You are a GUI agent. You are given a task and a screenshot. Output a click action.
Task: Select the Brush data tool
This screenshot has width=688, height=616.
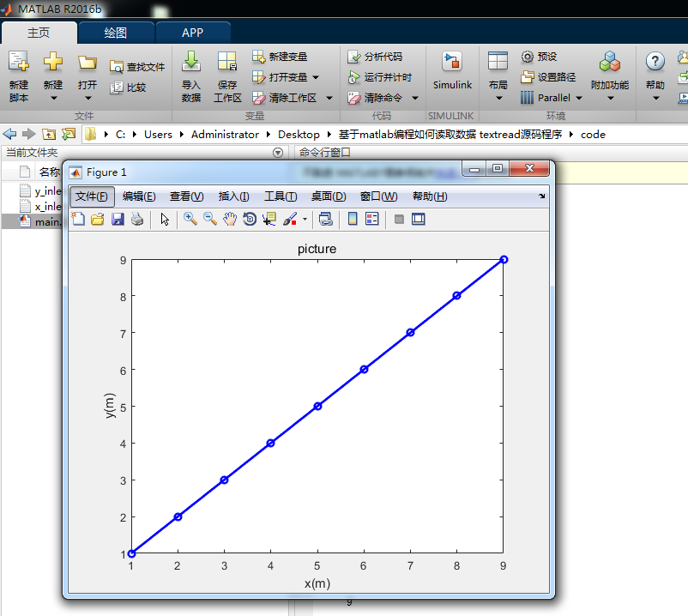point(290,219)
